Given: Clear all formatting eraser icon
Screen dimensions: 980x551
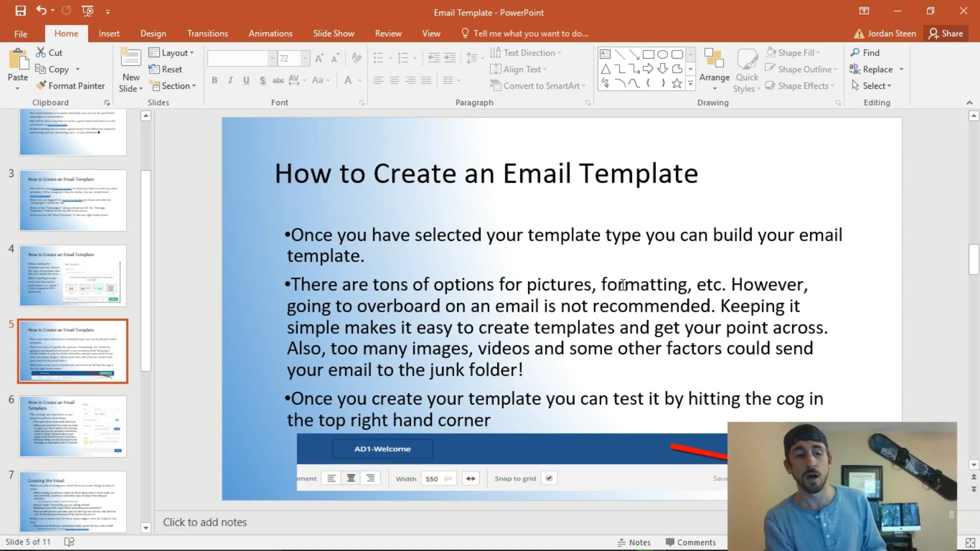Looking at the screenshot, I should tap(357, 58).
